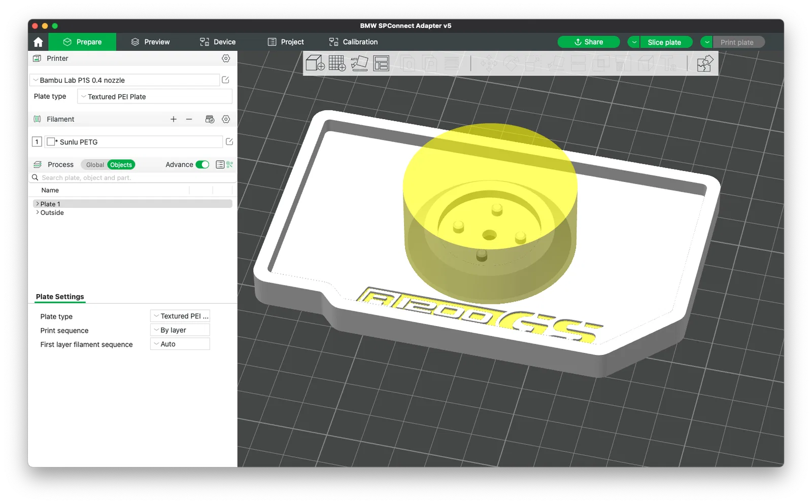Click the Arrange all objects icon
812x504 pixels.
[x=381, y=63]
